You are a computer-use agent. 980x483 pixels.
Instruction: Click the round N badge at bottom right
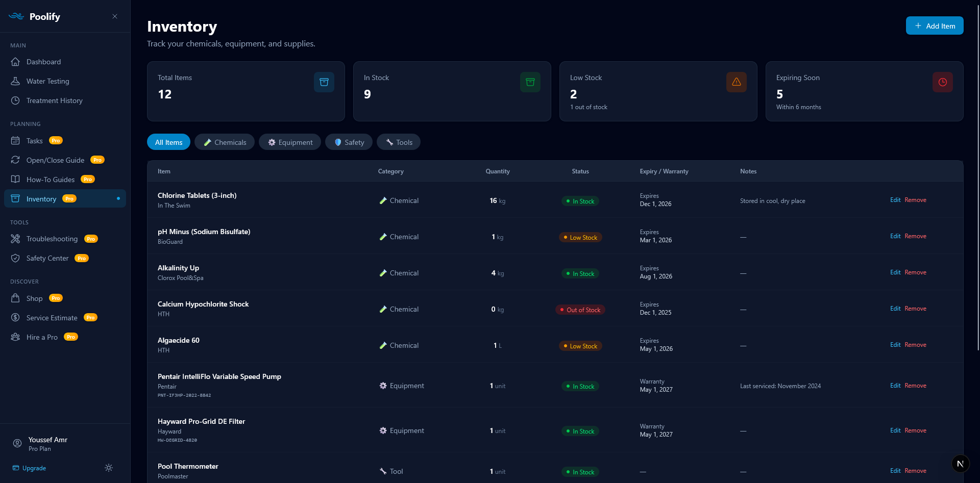click(961, 464)
